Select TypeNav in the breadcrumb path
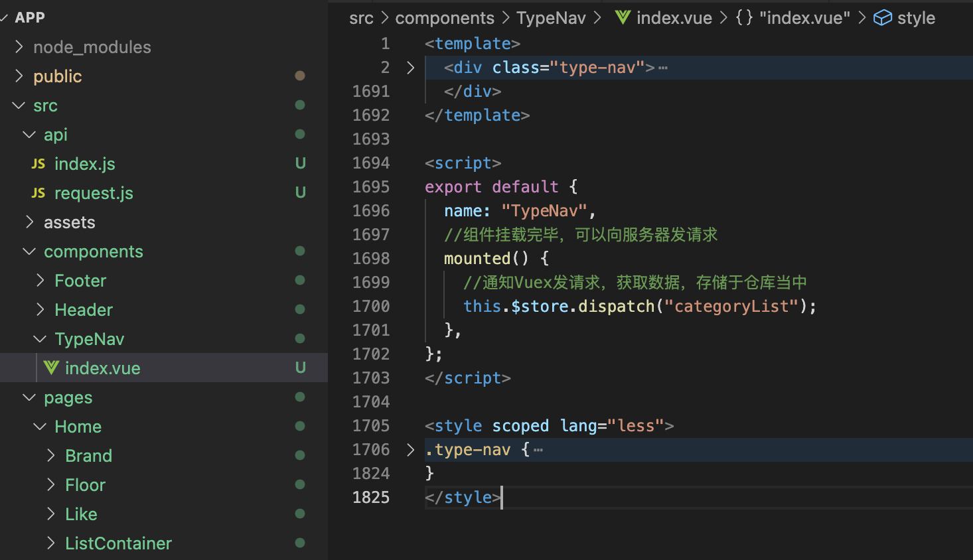The image size is (973, 560). click(551, 18)
